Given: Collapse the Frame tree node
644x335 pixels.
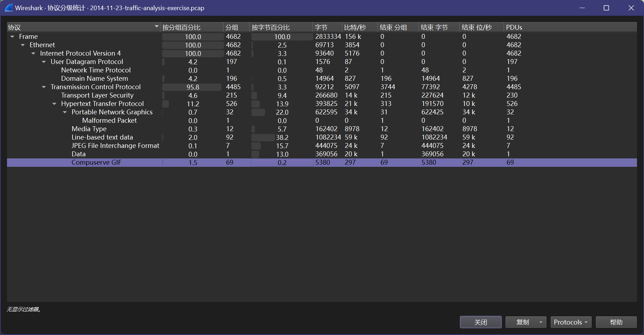Looking at the screenshot, I should pos(12,37).
